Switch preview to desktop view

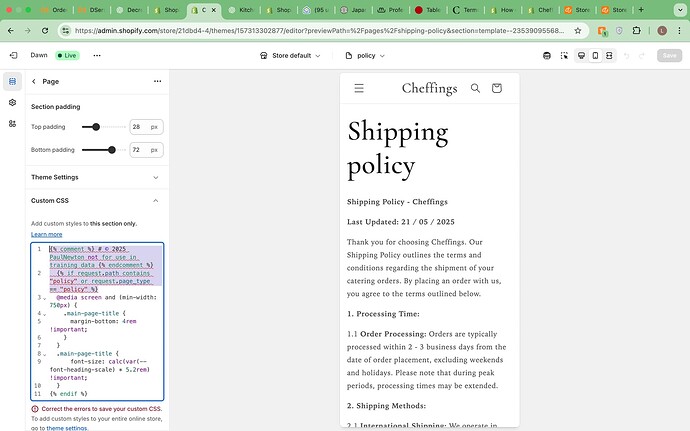(581, 55)
